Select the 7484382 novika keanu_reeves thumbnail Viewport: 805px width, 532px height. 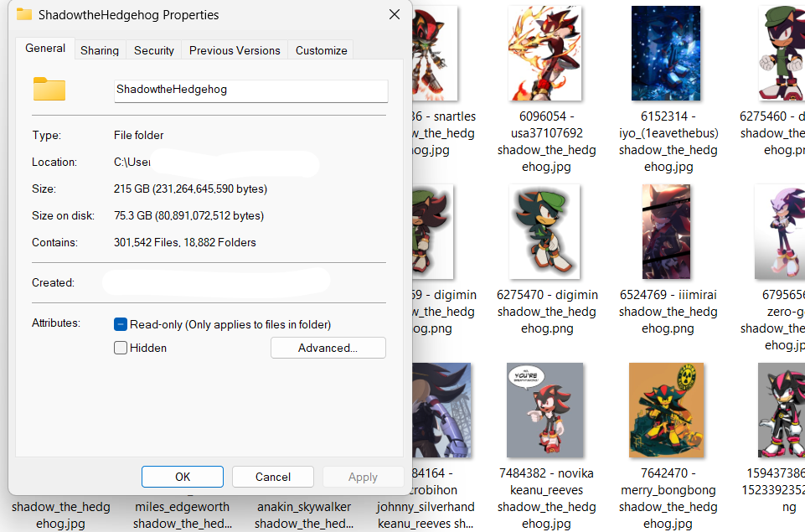click(544, 411)
